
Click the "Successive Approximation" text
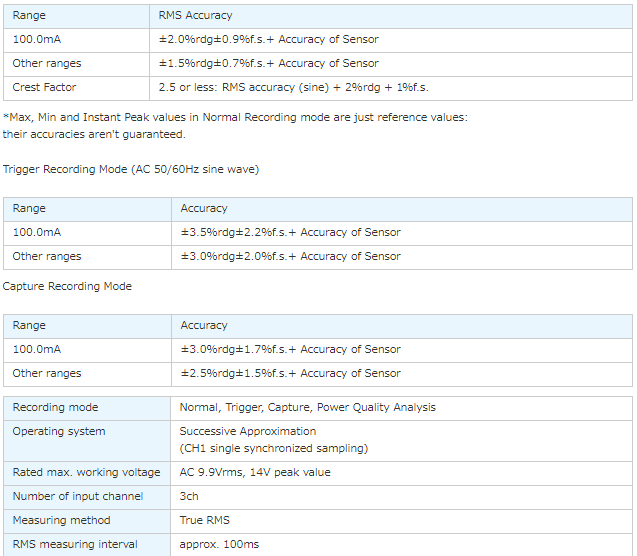(x=247, y=432)
